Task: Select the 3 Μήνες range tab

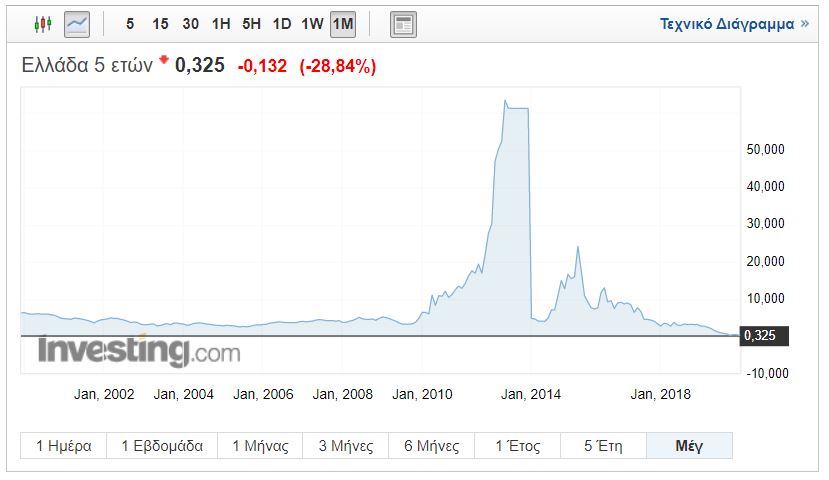Action: tap(346, 446)
